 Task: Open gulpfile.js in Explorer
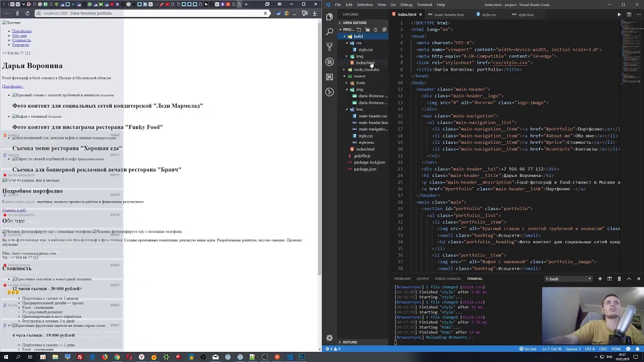tap(362, 156)
